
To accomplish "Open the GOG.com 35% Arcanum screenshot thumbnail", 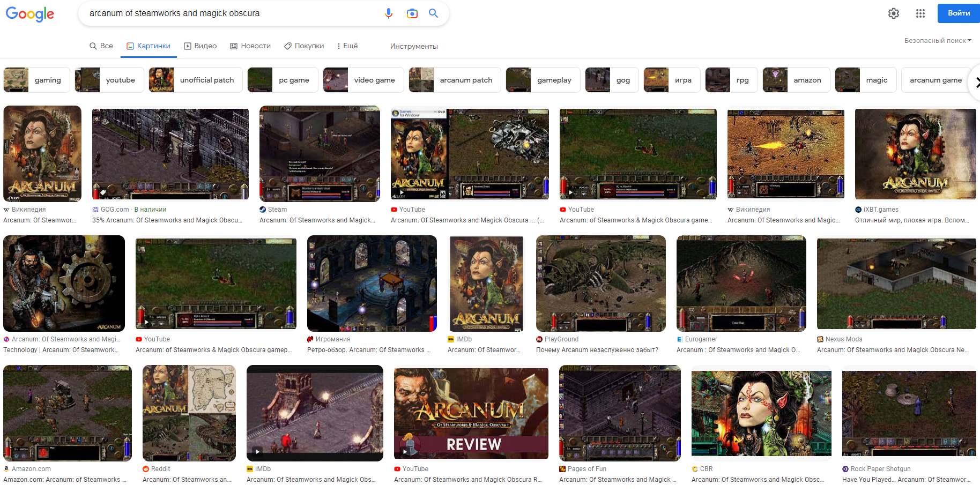I will tap(170, 154).
